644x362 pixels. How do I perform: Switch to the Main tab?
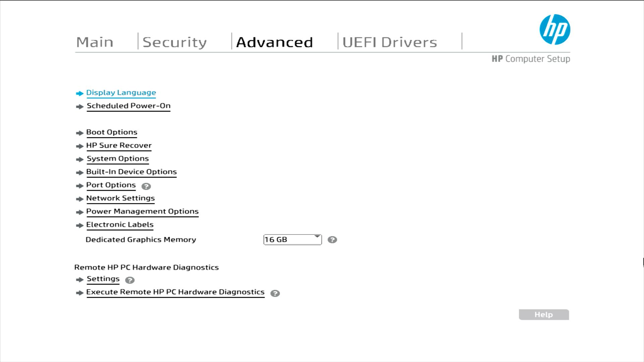click(x=95, y=42)
